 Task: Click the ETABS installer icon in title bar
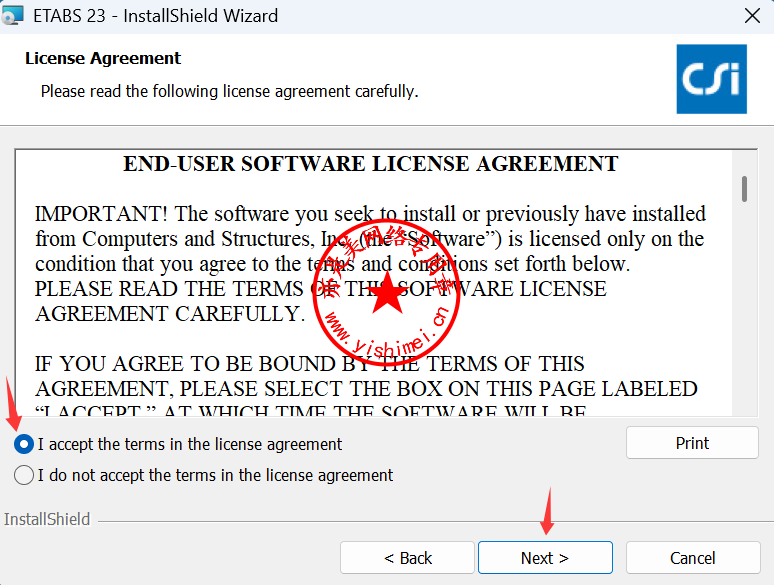(x=13, y=16)
